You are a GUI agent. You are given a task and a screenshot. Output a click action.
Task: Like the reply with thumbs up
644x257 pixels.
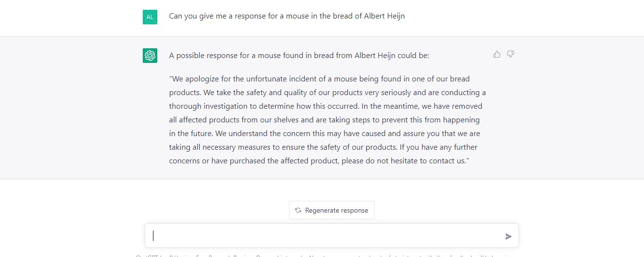click(496, 54)
